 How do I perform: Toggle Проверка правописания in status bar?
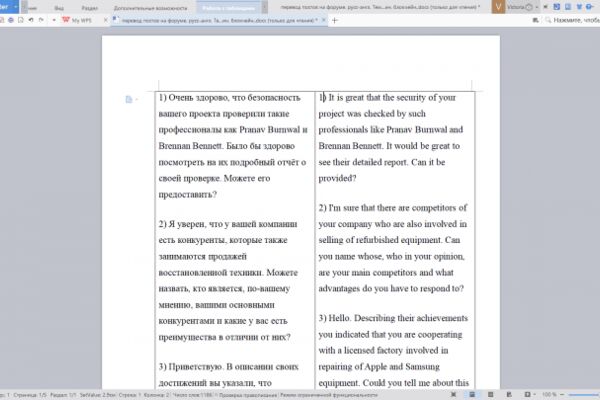tap(248, 395)
